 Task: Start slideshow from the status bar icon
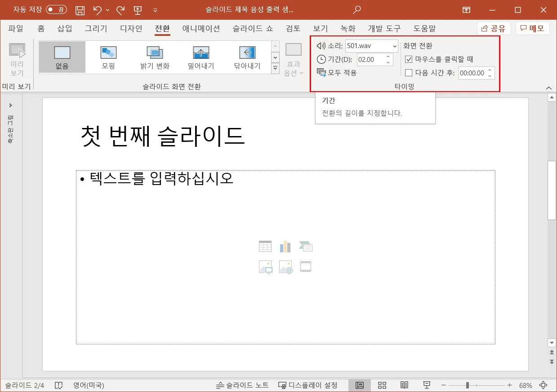(x=426, y=385)
